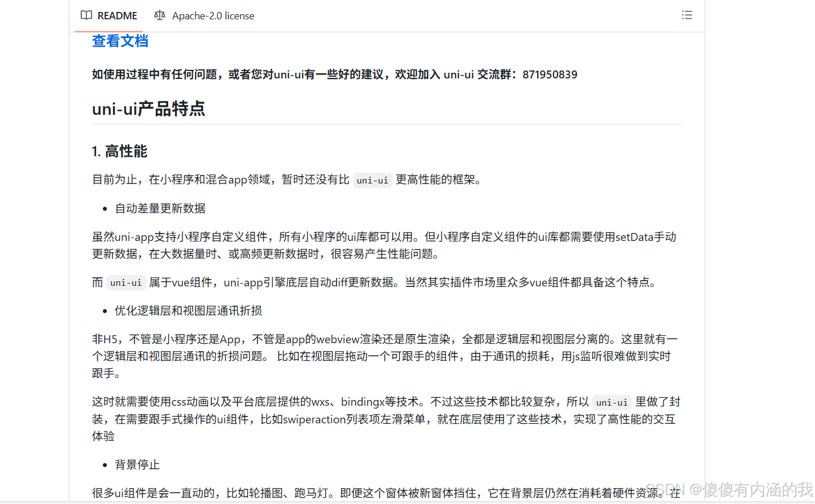Image resolution: width=815 pixels, height=504 pixels.
Task: Switch to Apache-2.0 license tab
Action: [205, 15]
